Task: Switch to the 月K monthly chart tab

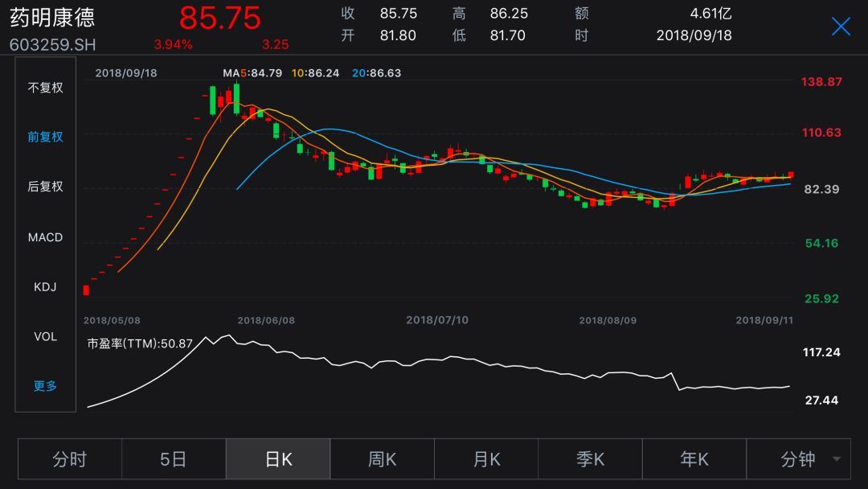Action: [486, 459]
